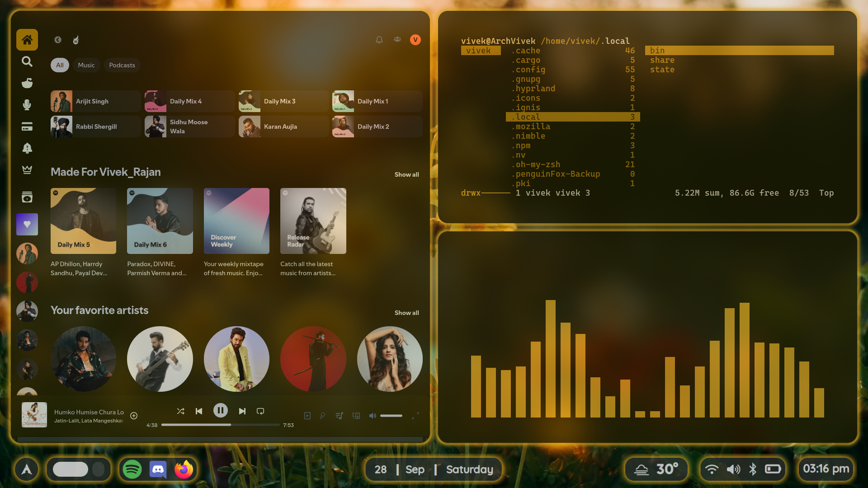
Task: Open the bell icon in sidebar
Action: (27, 148)
